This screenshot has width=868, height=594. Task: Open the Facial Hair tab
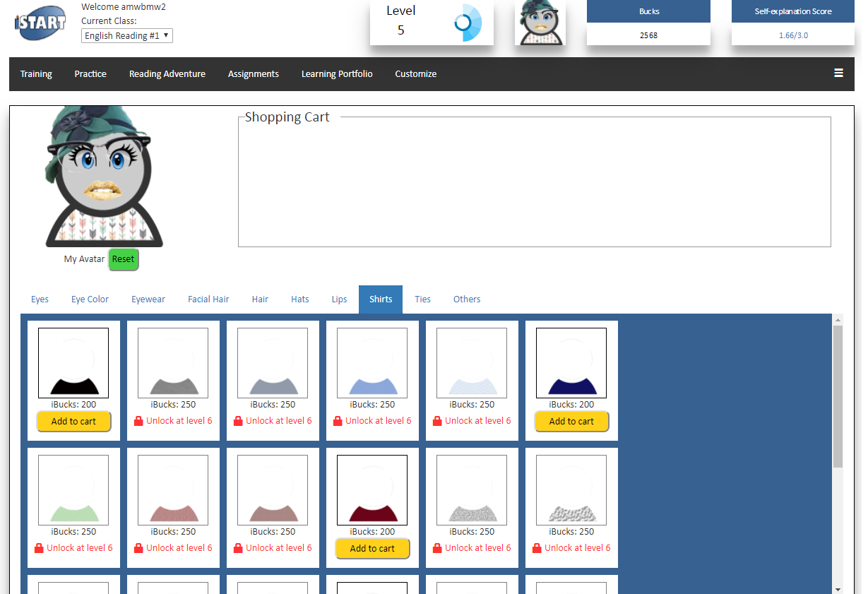pyautogui.click(x=208, y=299)
